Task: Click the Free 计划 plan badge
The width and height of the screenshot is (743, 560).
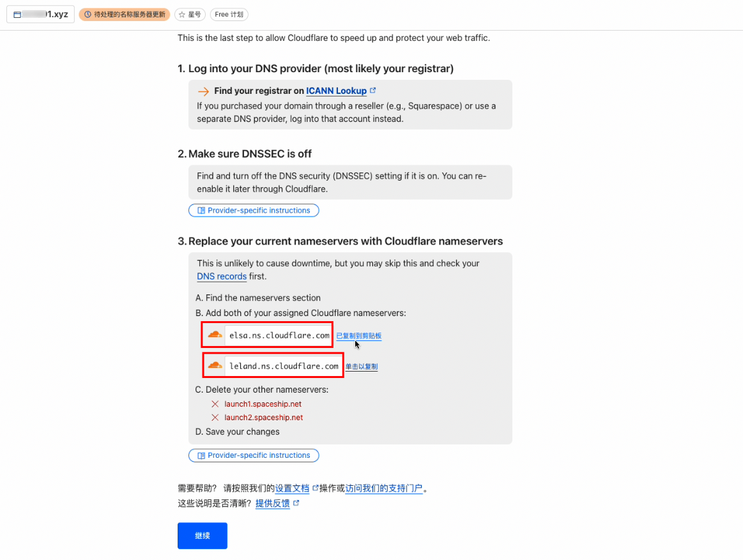Action: (229, 14)
